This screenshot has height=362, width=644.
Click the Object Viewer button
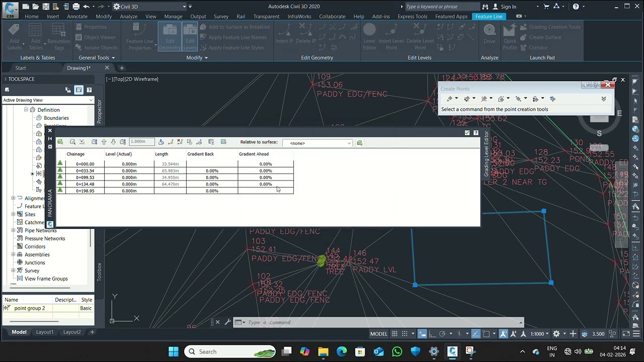coord(96,37)
